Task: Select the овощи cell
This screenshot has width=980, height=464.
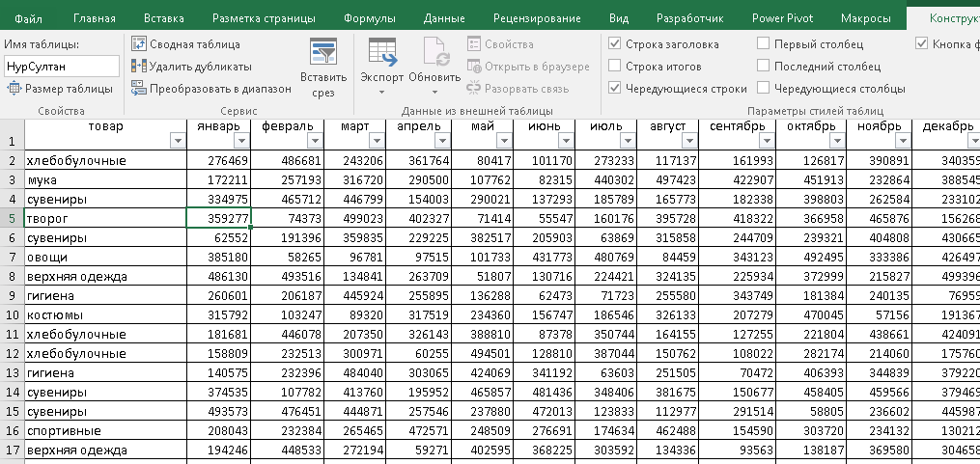Action: point(105,258)
